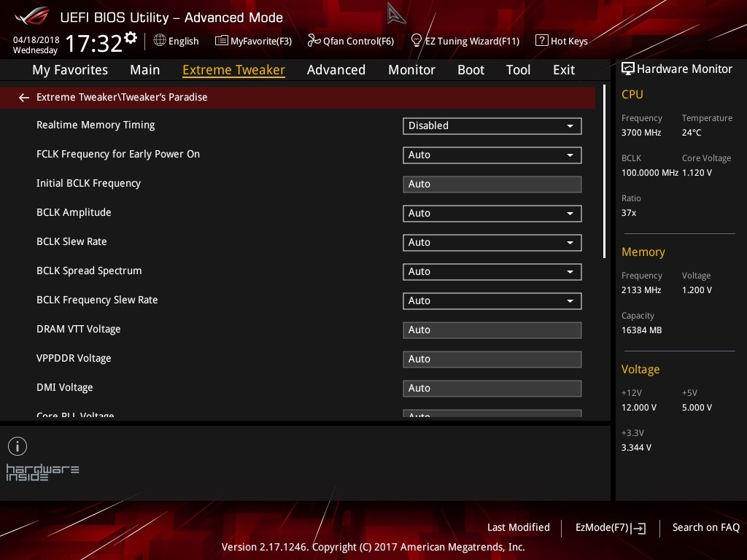Go to the Advanced tab

(x=336, y=70)
